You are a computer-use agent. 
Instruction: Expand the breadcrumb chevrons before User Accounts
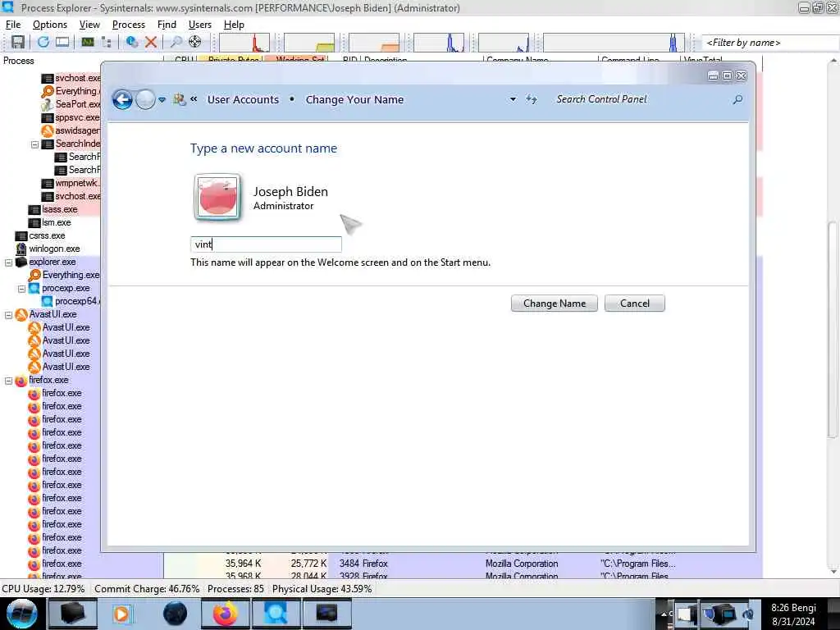(x=194, y=99)
